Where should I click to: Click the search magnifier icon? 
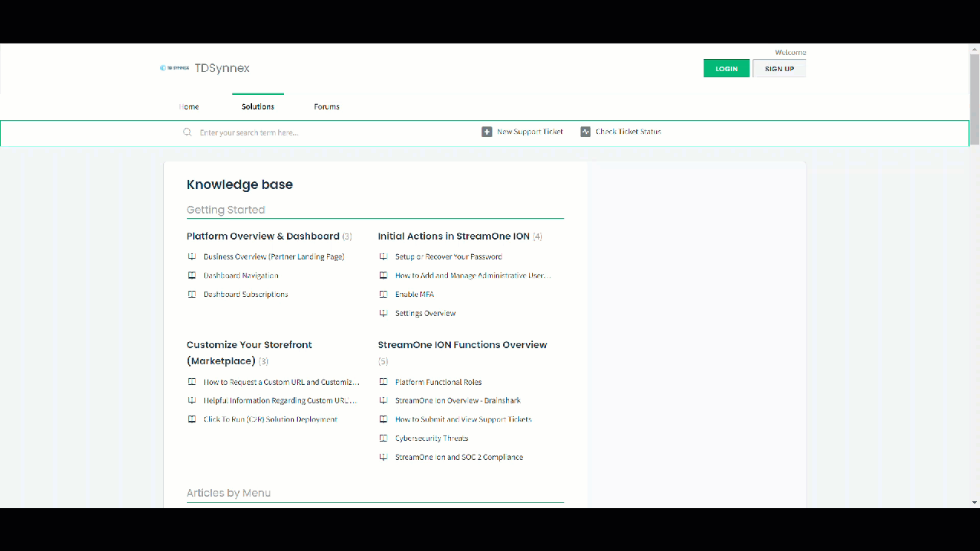[188, 132]
